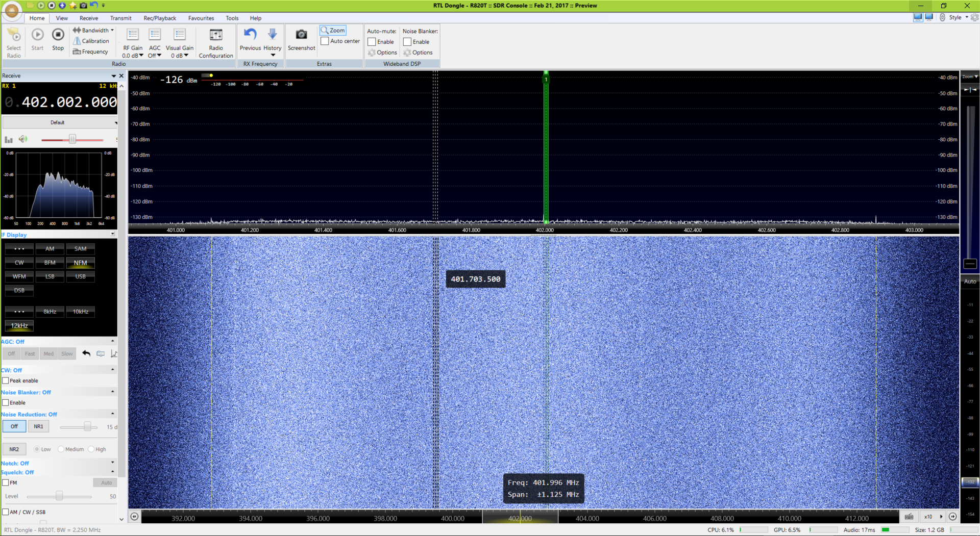This screenshot has height=536, width=980.
Task: Check Noise Blanker Enable in Receive panel
Action: [x=5, y=402]
